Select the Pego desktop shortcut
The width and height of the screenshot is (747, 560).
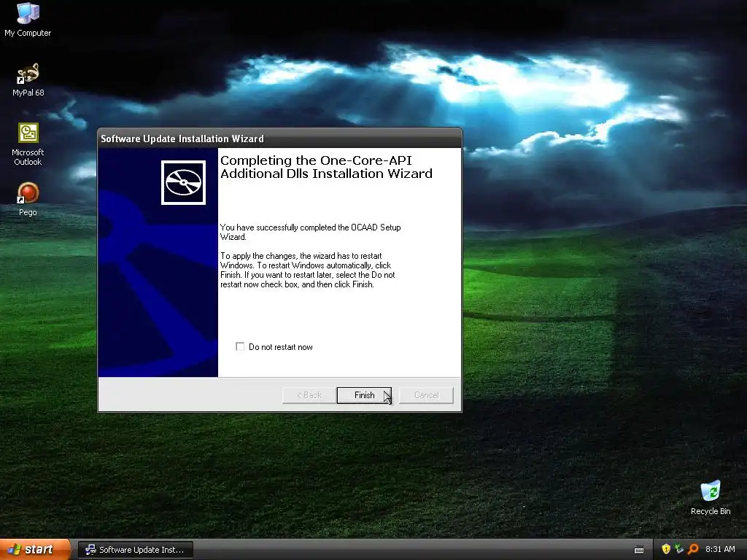pyautogui.click(x=28, y=200)
